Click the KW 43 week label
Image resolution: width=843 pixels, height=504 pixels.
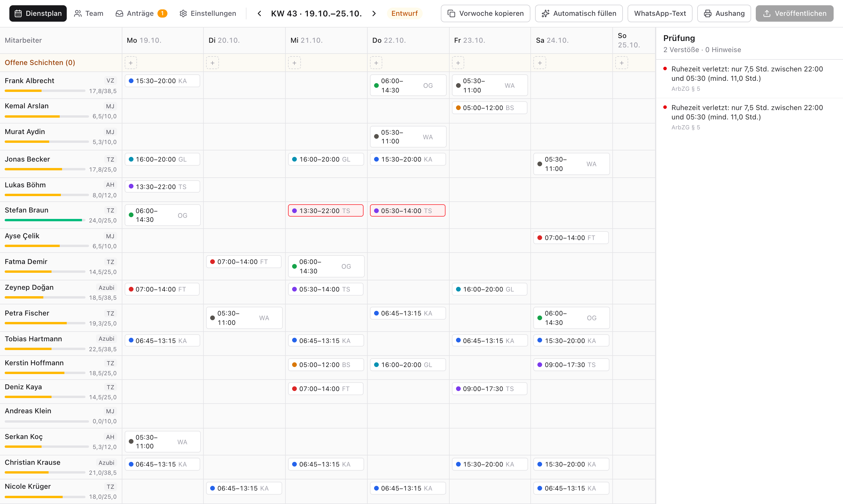(316, 13)
